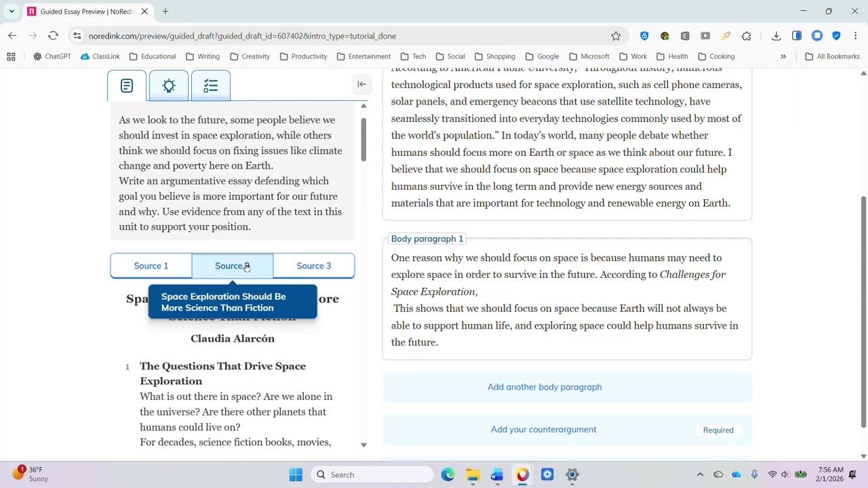The image size is (868, 488).
Task: Open the Wi-Fi network tray icon
Action: coord(772,474)
